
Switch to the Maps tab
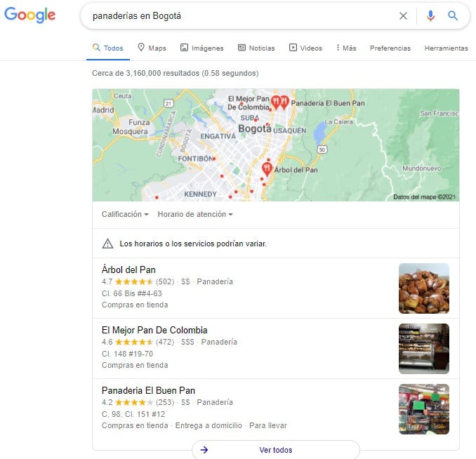tap(152, 48)
